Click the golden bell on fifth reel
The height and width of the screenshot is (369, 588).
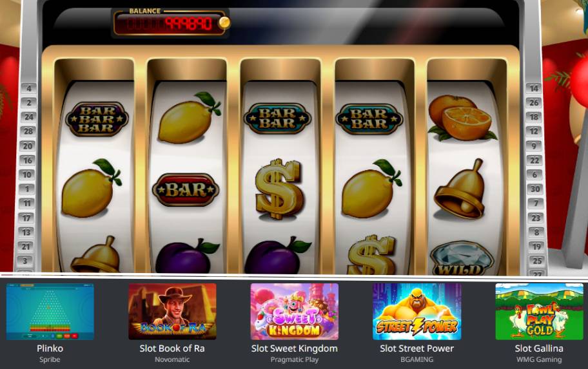(x=460, y=189)
